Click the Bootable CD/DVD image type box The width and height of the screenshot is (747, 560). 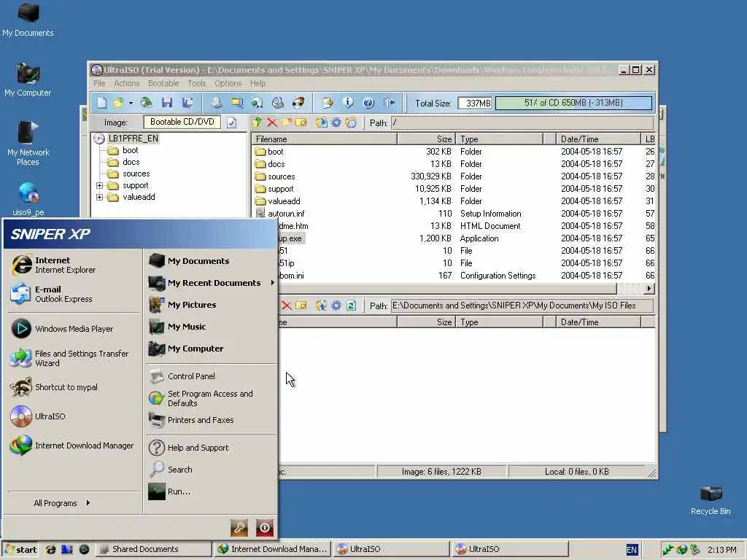[x=182, y=122]
